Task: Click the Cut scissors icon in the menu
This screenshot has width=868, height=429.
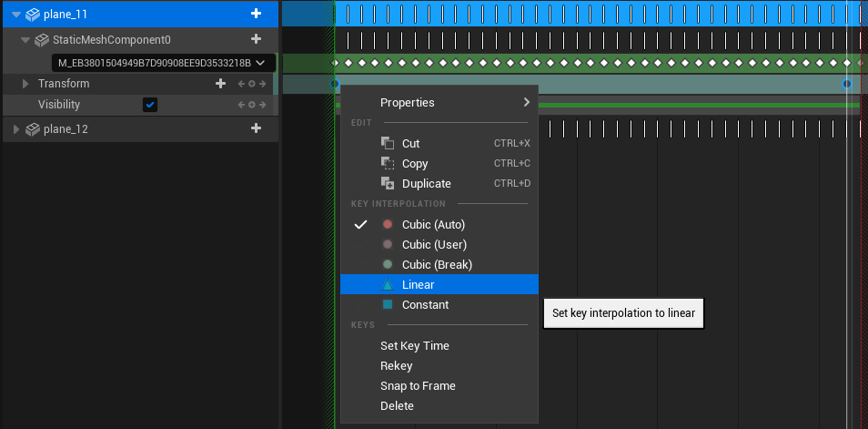Action: pos(388,143)
